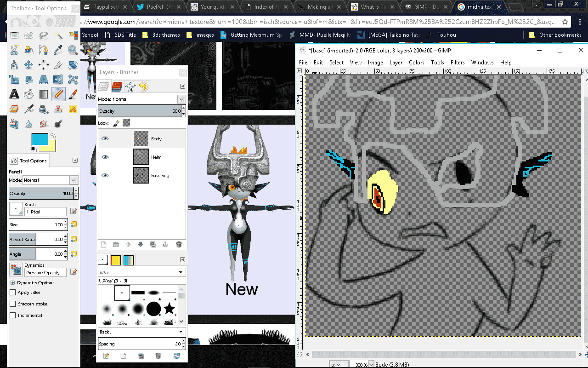Select the Blur/Sharpen droplet tool

[x=29, y=124]
